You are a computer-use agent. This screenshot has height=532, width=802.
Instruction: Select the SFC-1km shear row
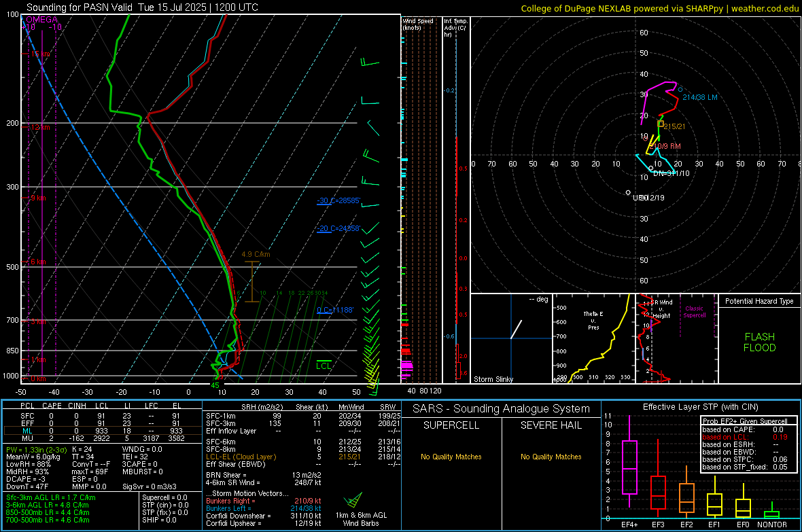(x=303, y=416)
